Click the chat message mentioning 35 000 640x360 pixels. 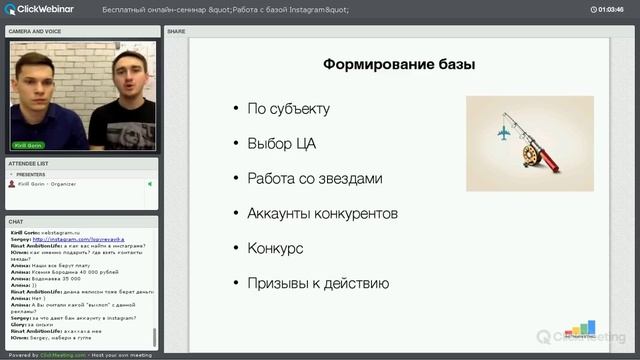point(46,278)
